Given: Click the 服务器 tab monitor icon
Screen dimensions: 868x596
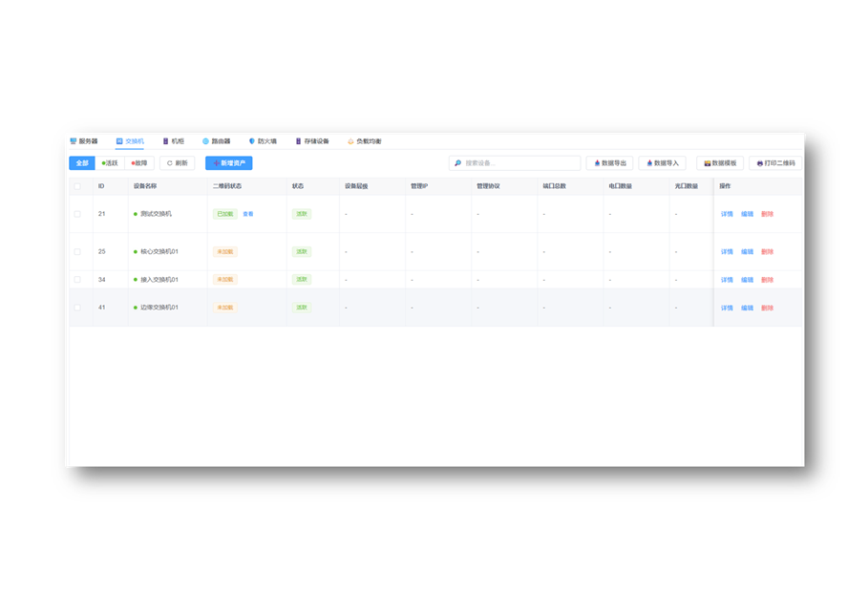Looking at the screenshot, I should click(x=74, y=141).
